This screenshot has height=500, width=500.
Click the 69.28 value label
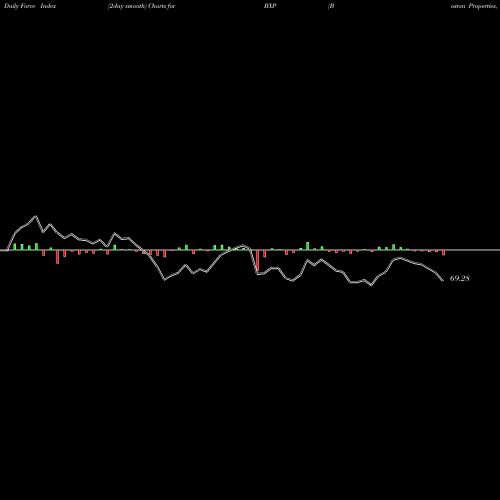click(460, 278)
